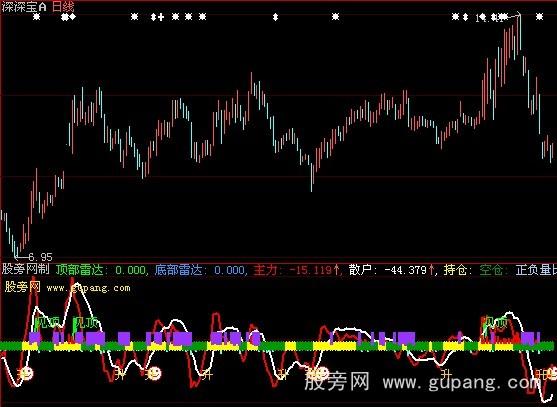The height and width of the screenshot is (407, 557).
Task: Select the 日线 period label
Action: pos(63,6)
